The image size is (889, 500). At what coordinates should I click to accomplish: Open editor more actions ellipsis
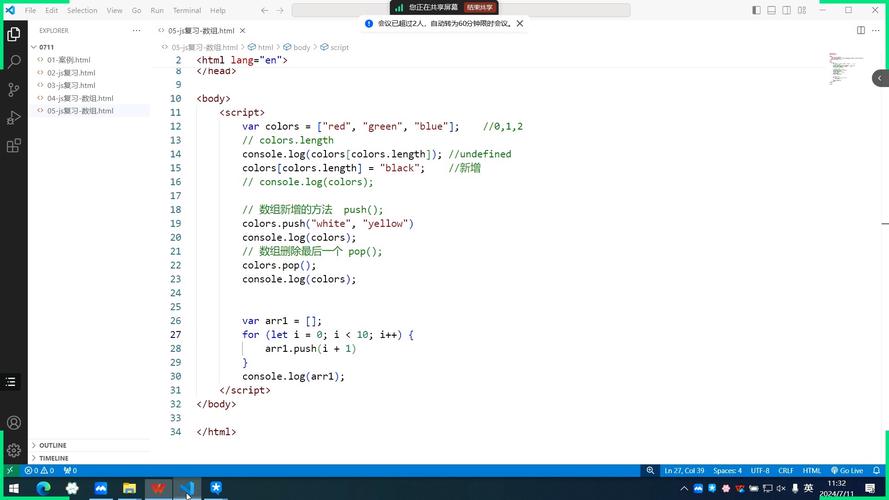tap(877, 31)
